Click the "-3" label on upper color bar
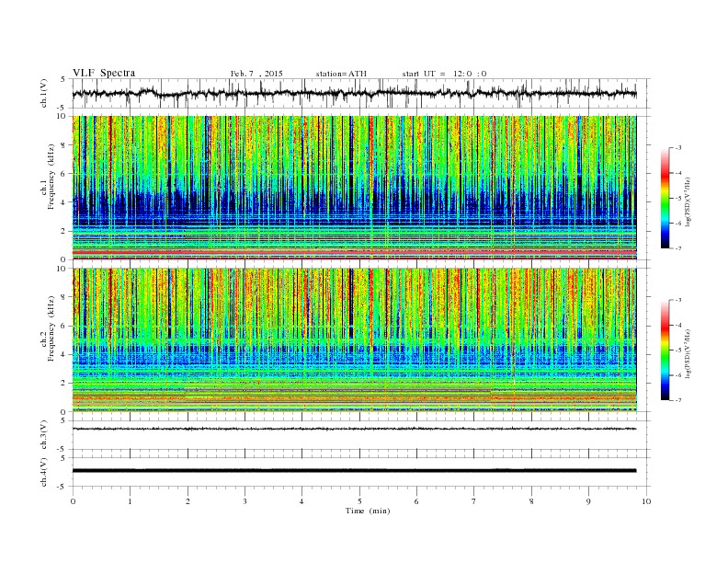Screen dimensions: 728x563 [678, 148]
